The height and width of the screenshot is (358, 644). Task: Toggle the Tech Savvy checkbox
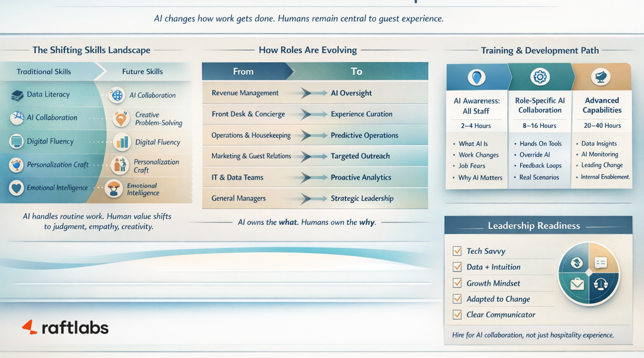[x=457, y=251]
